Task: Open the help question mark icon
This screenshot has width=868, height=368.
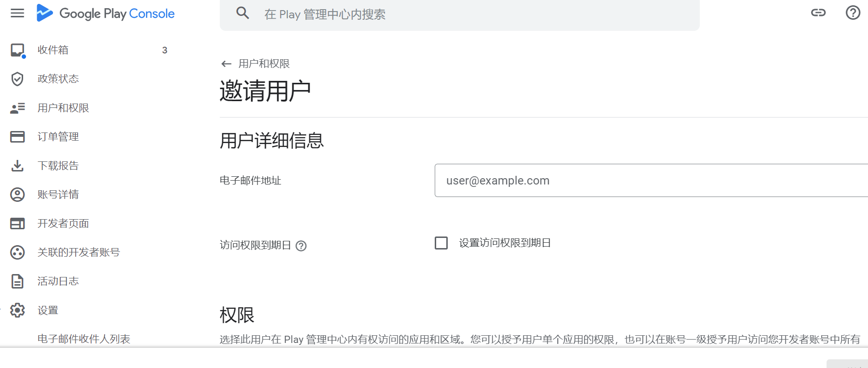Action: (x=853, y=13)
